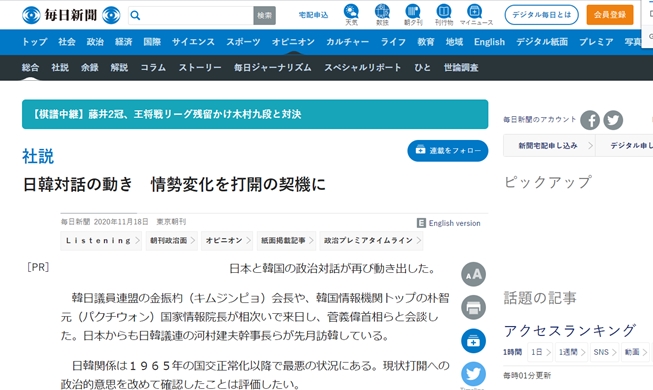653x390 pixels.
Task: Go to トップ in main navigation
Action: pos(35,42)
